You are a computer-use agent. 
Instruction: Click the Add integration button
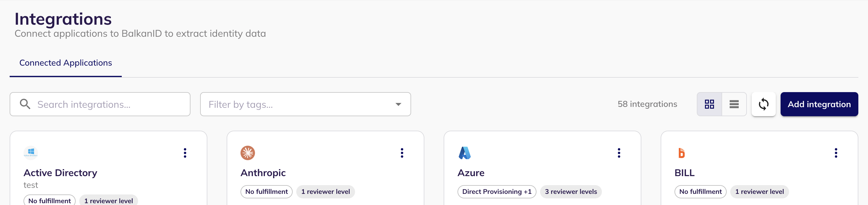point(819,104)
